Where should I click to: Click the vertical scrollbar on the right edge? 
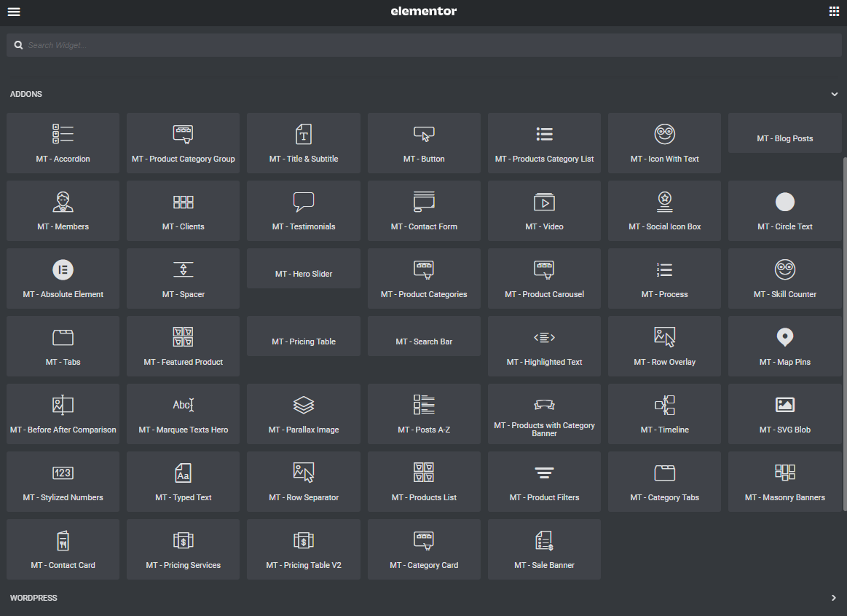844,333
